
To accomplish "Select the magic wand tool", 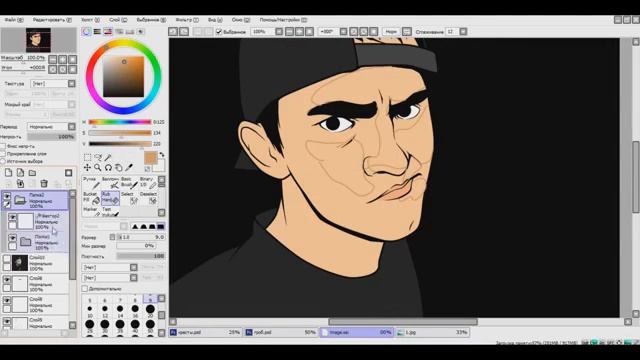I will [108, 158].
